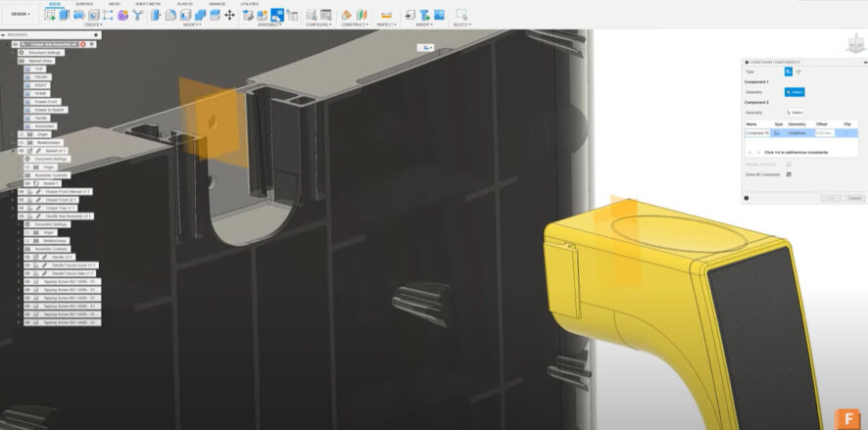Switch to the UTILITIES tab
Viewport: 868px width, 430px height.
tap(250, 4)
